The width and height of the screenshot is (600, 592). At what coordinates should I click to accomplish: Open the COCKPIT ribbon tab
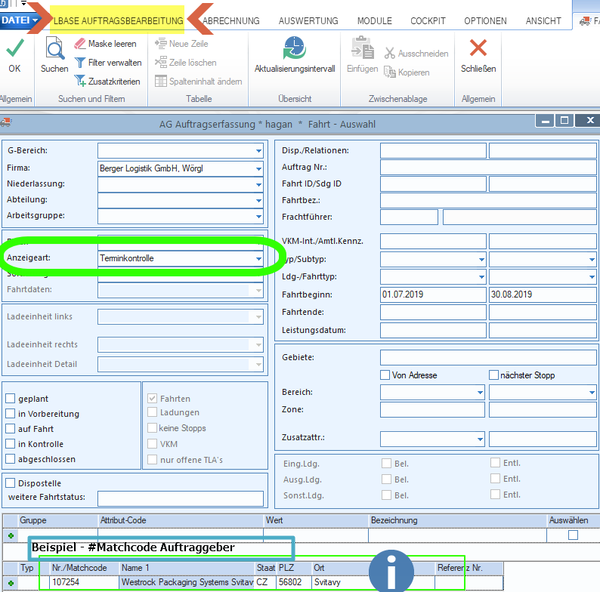(428, 21)
